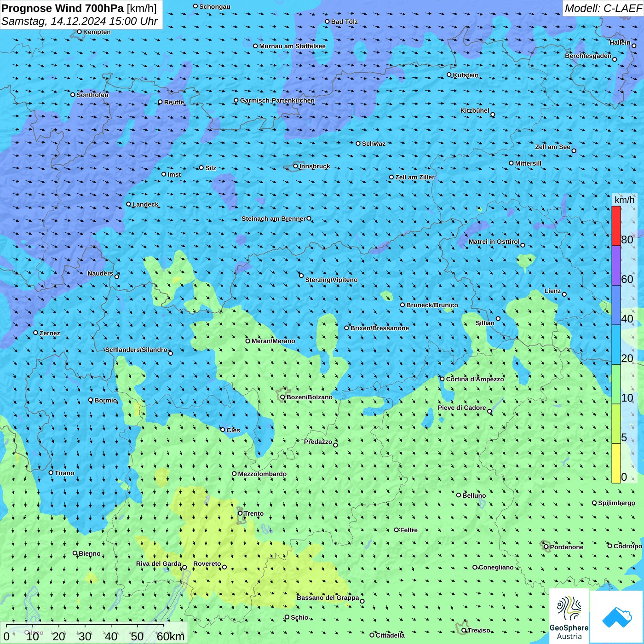
Task: Click the 'km/h' legend unit label
Action: click(625, 200)
